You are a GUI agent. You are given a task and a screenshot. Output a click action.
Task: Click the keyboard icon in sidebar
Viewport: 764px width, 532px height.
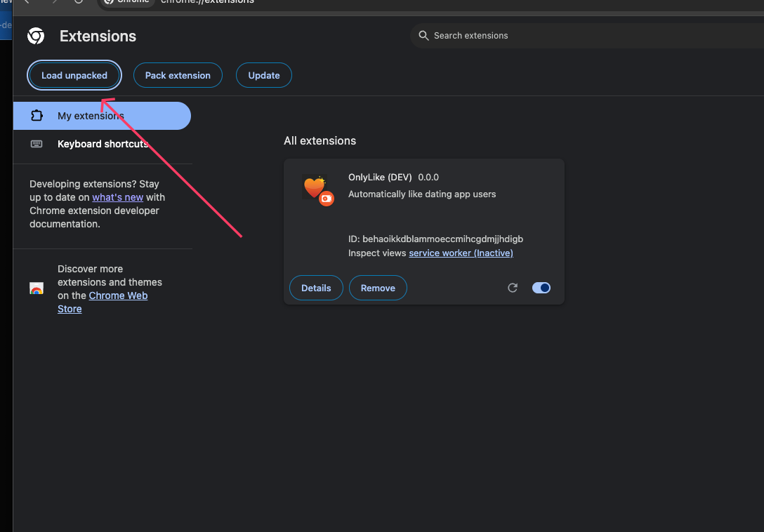click(x=37, y=144)
